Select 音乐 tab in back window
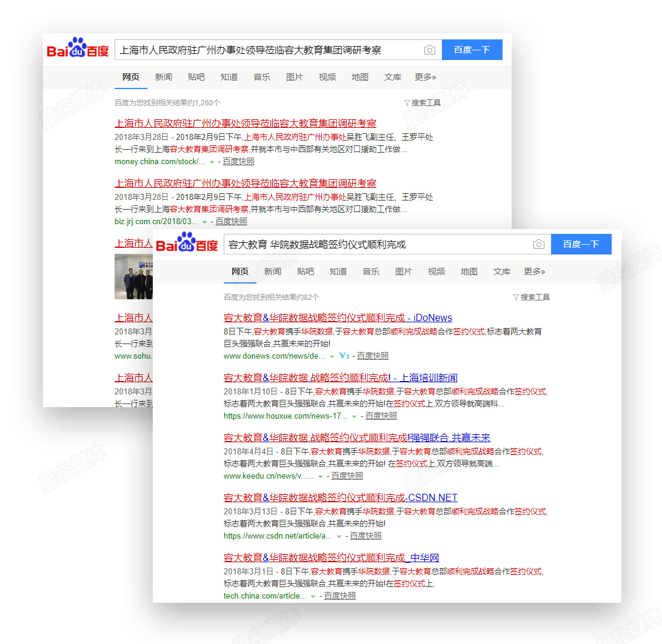This screenshot has height=644, width=662. tap(262, 77)
